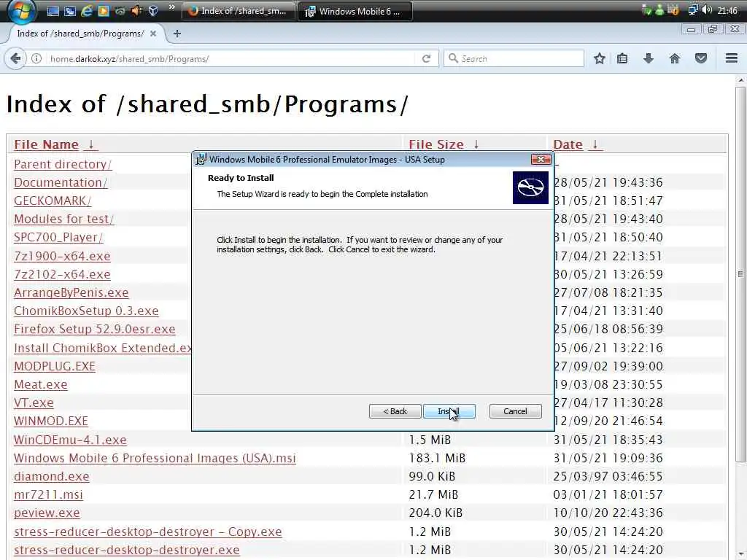The width and height of the screenshot is (747, 560).
Task: Close the Index of Programs tab
Action: click(x=153, y=34)
